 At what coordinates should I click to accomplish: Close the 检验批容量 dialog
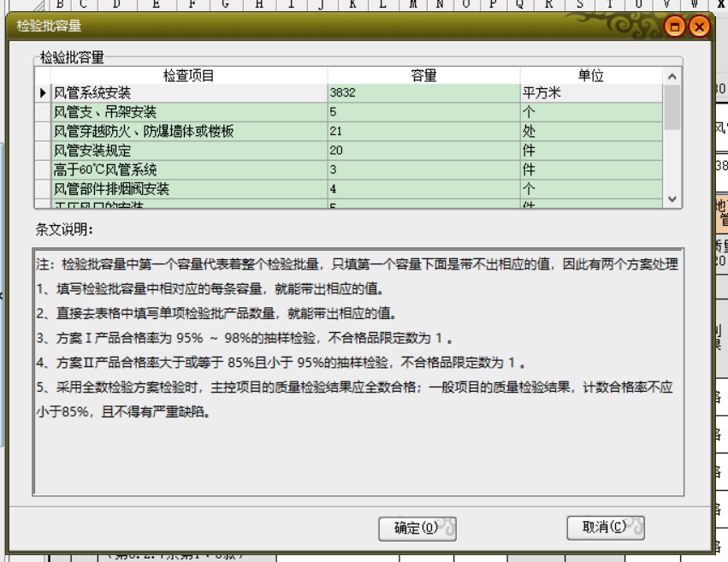[699, 27]
